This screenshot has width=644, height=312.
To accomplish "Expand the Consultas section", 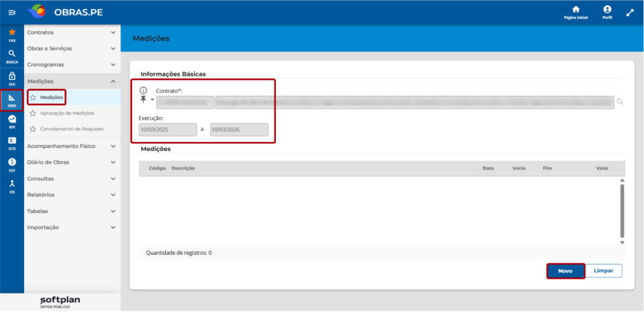I will 72,178.
